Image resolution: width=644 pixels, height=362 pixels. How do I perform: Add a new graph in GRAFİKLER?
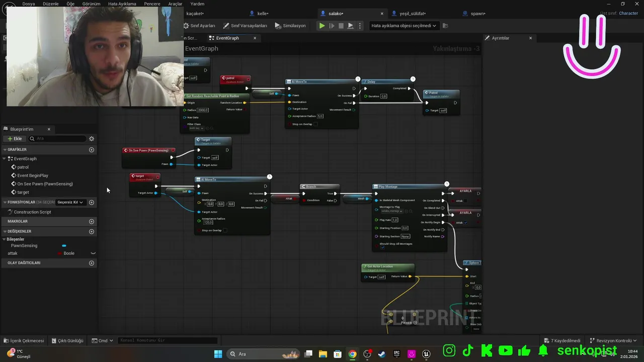92,149
